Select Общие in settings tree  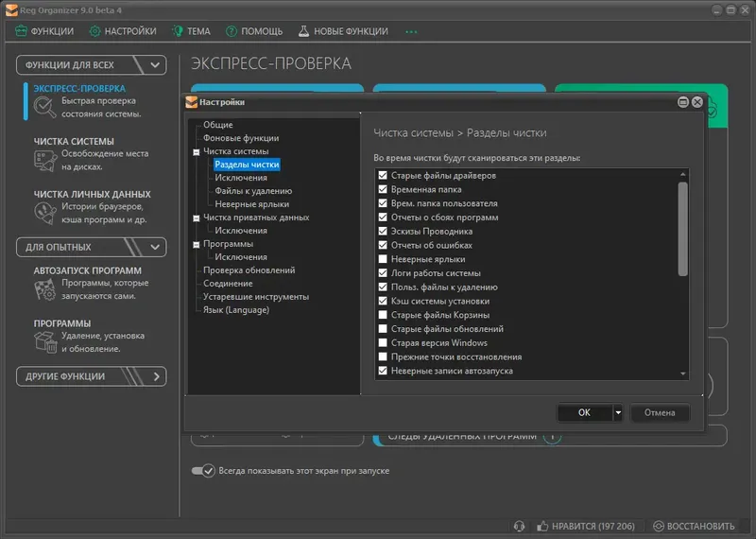point(218,125)
